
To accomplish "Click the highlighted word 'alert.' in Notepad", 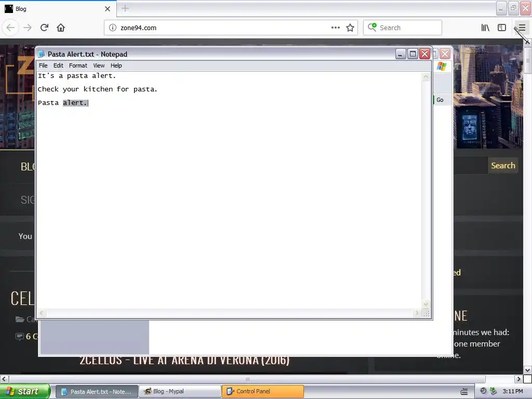I will (75, 103).
